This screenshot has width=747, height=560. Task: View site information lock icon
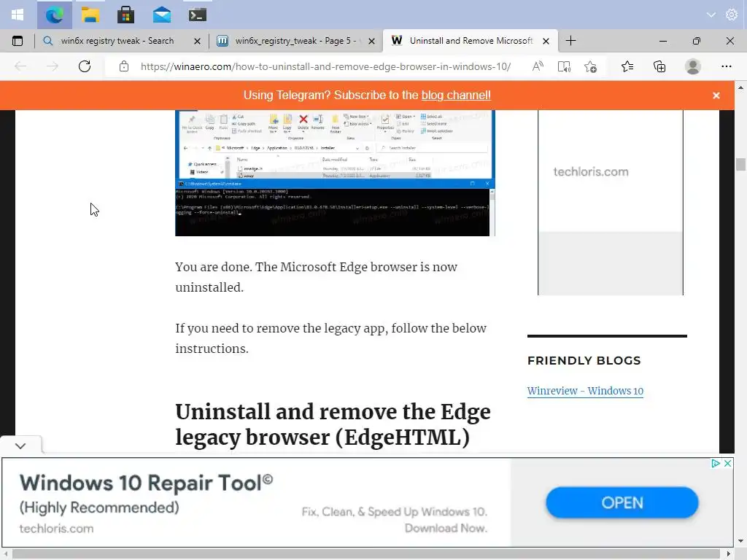(124, 66)
